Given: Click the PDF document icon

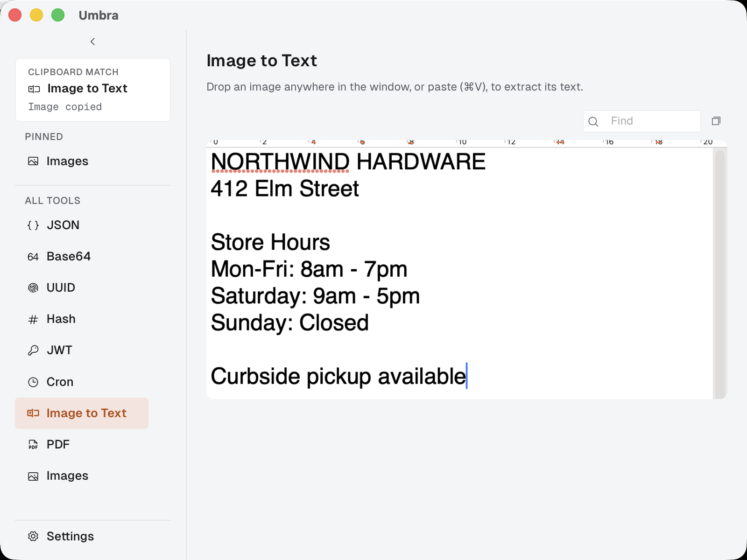Looking at the screenshot, I should point(33,445).
